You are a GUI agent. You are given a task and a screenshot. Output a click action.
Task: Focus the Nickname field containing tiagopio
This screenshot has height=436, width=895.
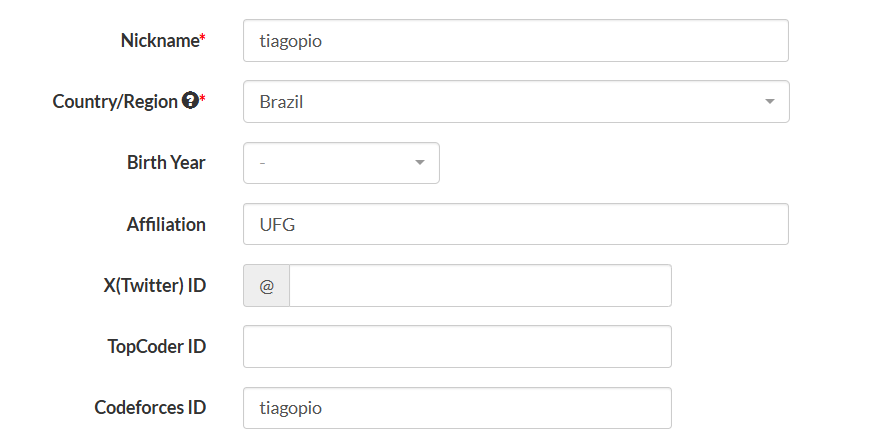[515, 41]
